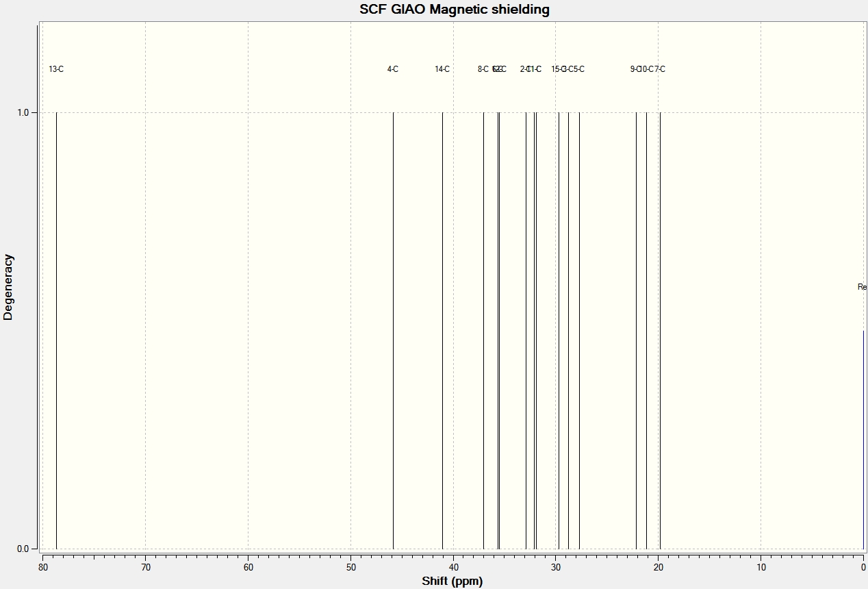Click the 1.0 degeneracy axis tick label
The width and height of the screenshot is (868, 589).
coord(23,112)
